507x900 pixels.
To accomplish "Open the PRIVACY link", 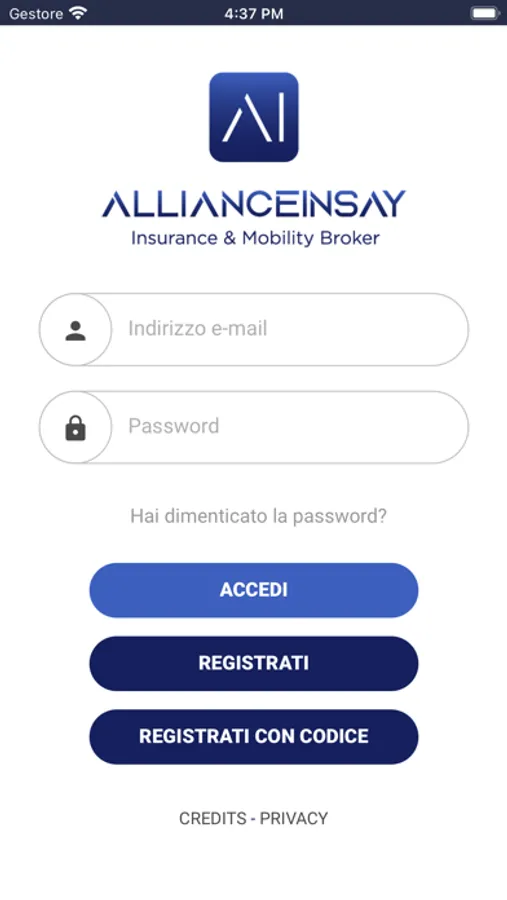I will 294,818.
